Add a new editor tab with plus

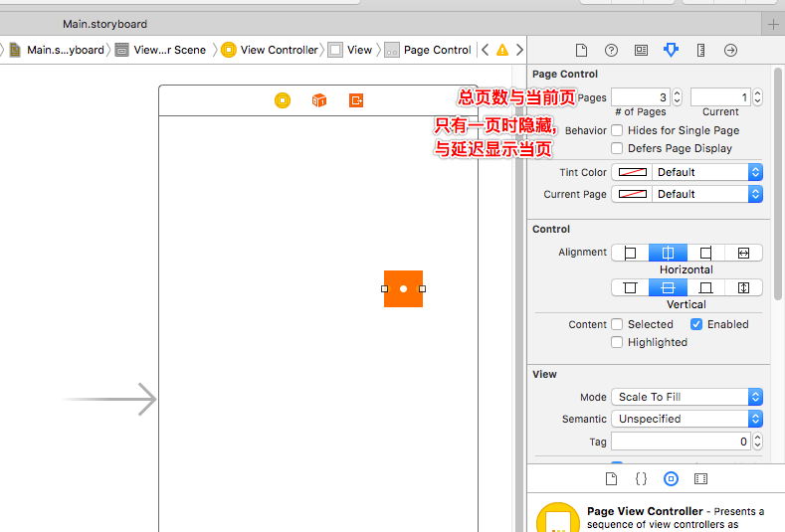[773, 24]
